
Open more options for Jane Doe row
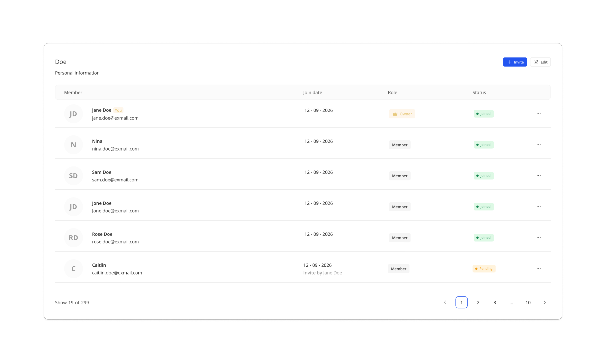(538, 114)
